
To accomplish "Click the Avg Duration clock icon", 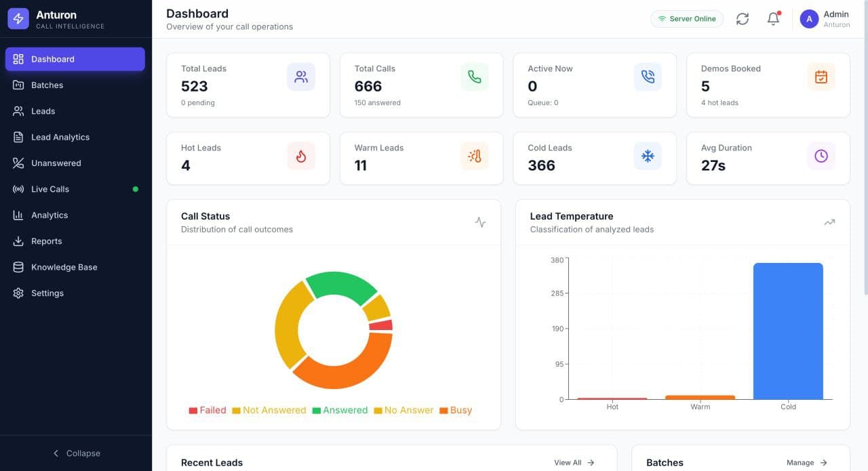I will tap(821, 157).
